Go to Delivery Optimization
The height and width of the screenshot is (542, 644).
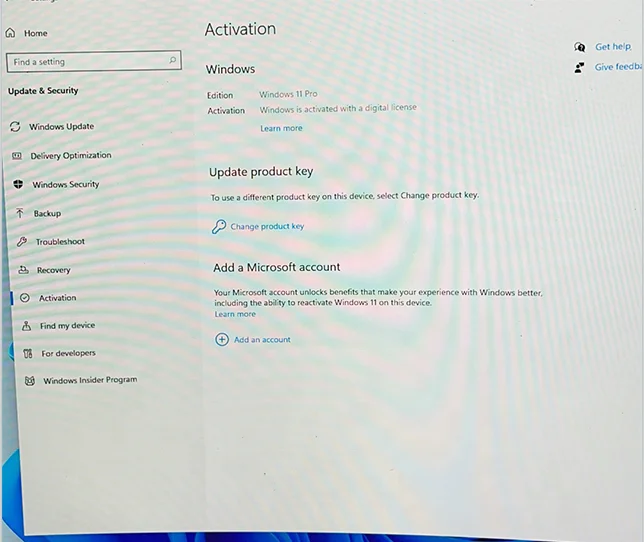point(71,156)
